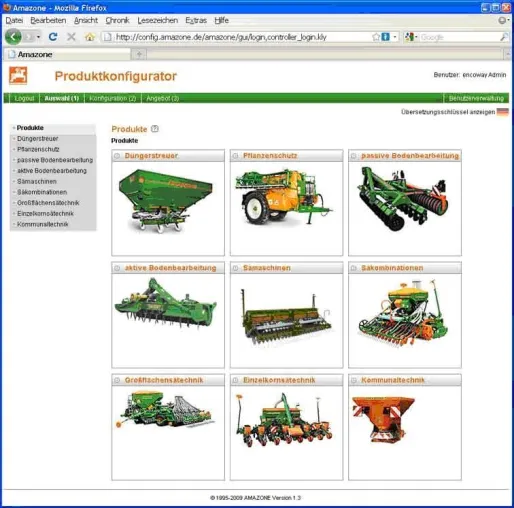Click the Logout button
Image resolution: width=514 pixels, height=508 pixels.
(24, 98)
